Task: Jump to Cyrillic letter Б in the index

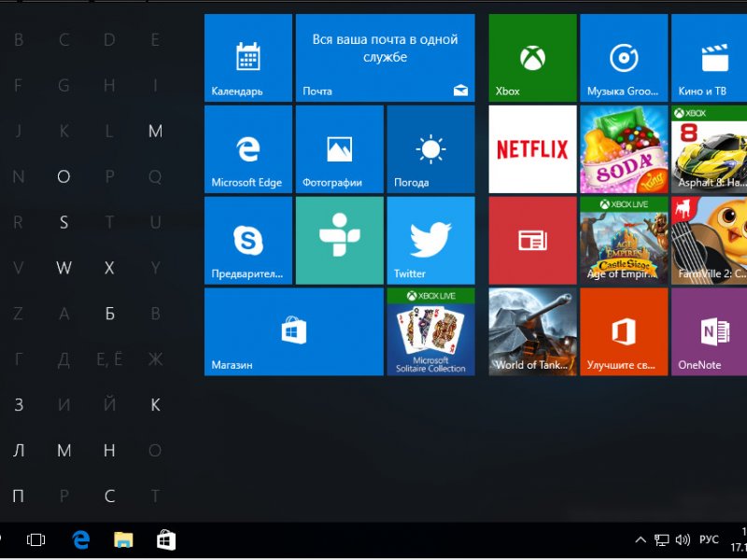Action: tap(109, 314)
